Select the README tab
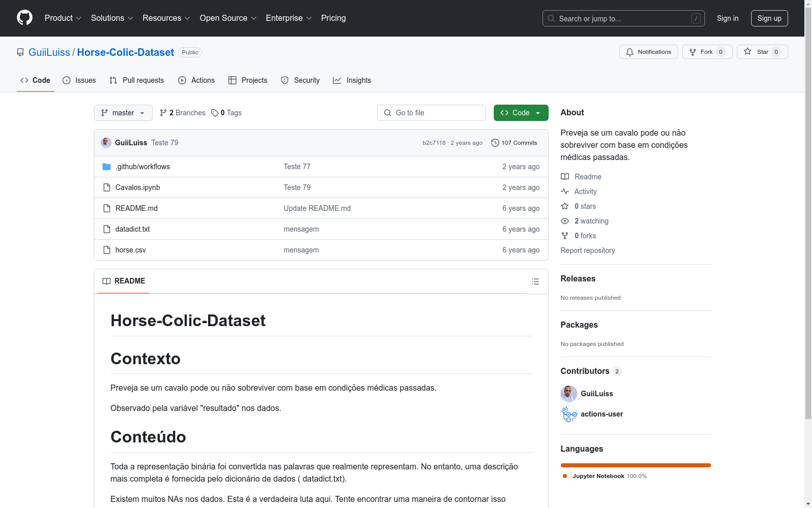The image size is (812, 508). [x=124, y=281]
